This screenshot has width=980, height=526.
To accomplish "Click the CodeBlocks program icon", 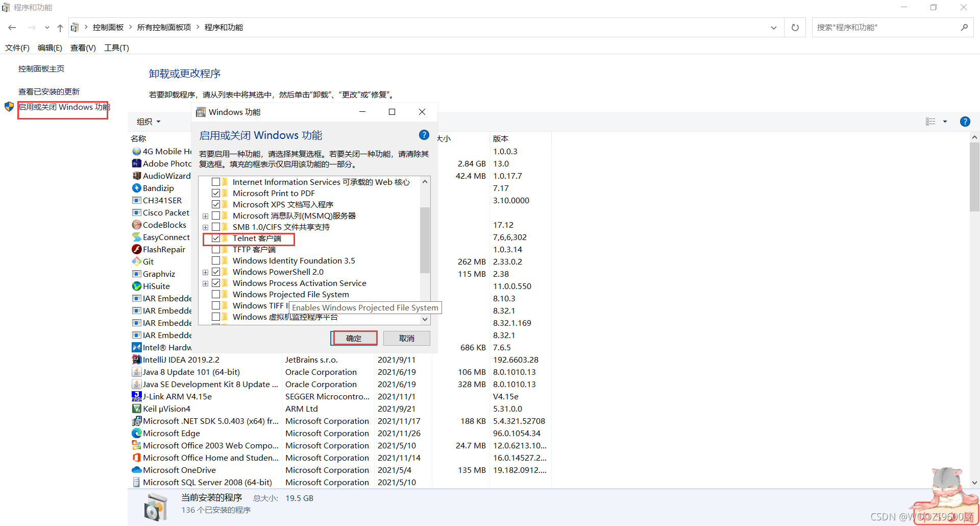I will click(136, 225).
